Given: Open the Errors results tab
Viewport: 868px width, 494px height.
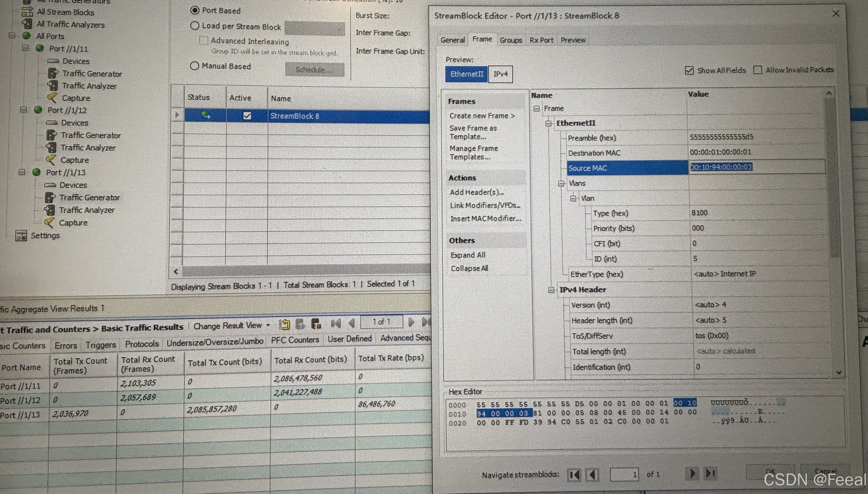Looking at the screenshot, I should [66, 345].
